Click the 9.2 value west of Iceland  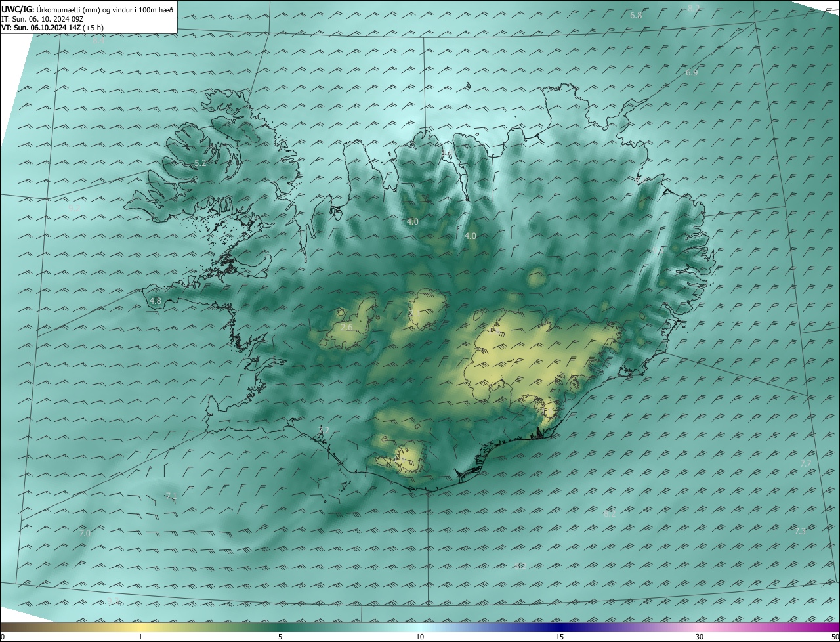(x=74, y=208)
